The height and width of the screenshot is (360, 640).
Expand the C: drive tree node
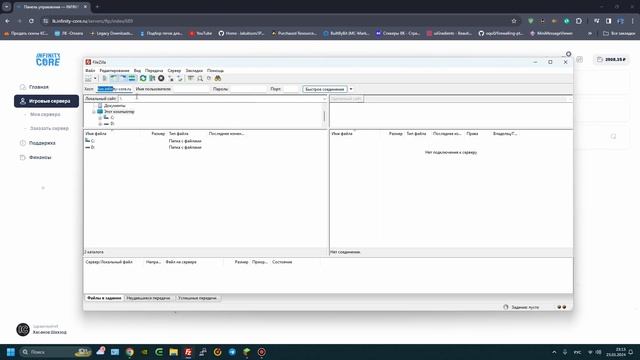pos(100,118)
